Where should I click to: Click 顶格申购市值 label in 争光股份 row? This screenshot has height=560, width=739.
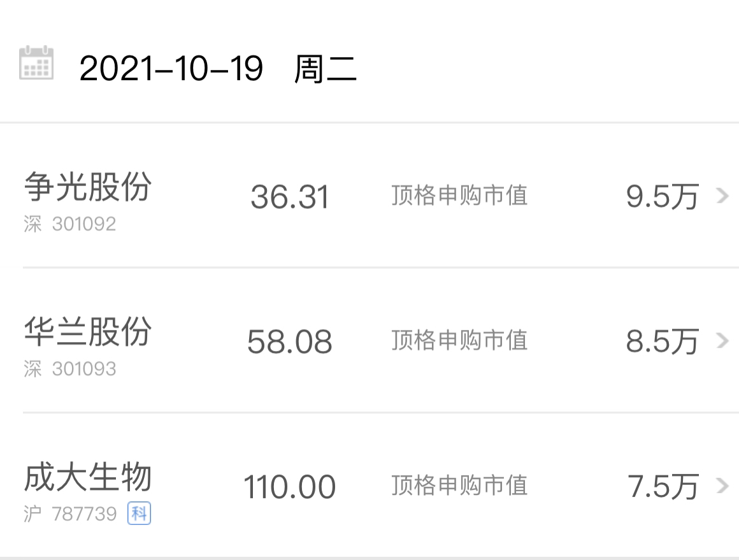459,196
